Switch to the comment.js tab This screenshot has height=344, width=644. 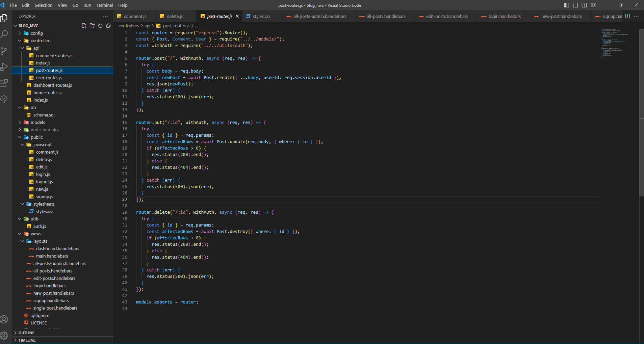click(135, 16)
